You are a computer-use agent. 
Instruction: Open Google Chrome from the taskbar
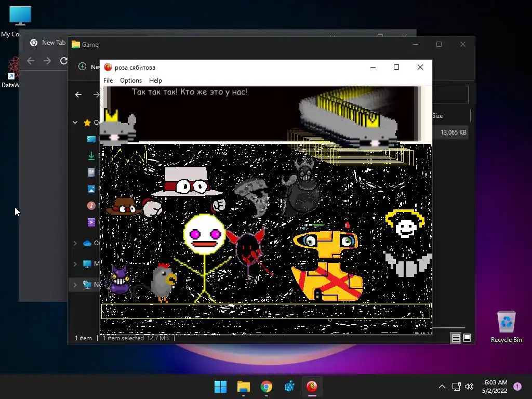pyautogui.click(x=267, y=387)
